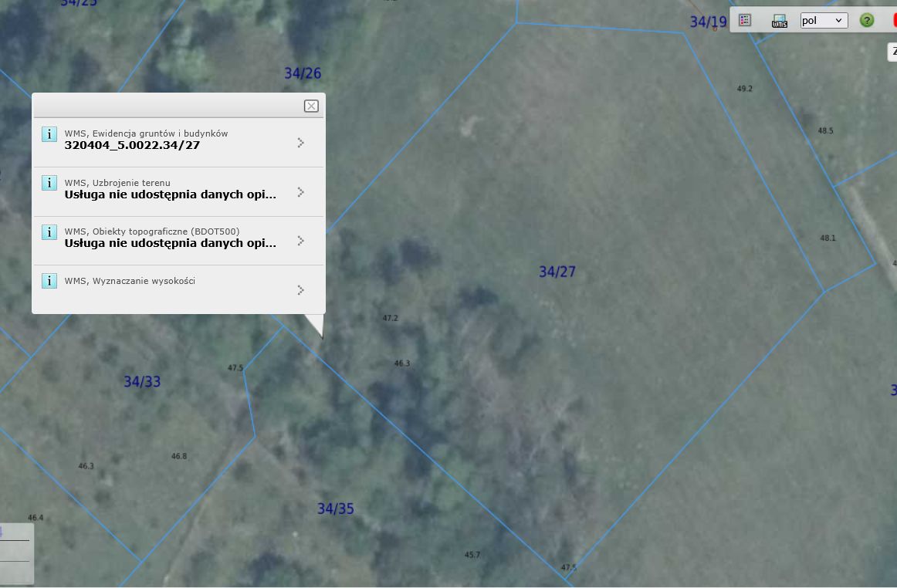Click elevation point 49.2 on map

tap(745, 89)
